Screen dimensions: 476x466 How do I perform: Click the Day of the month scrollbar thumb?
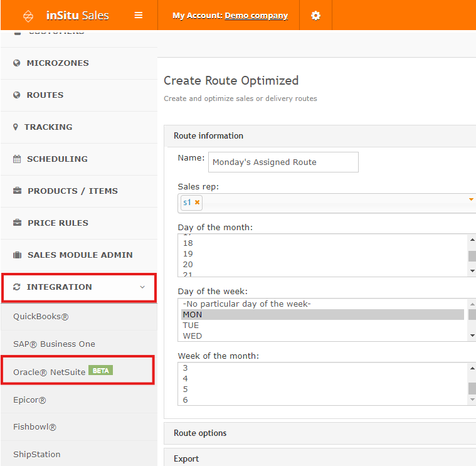point(472,256)
